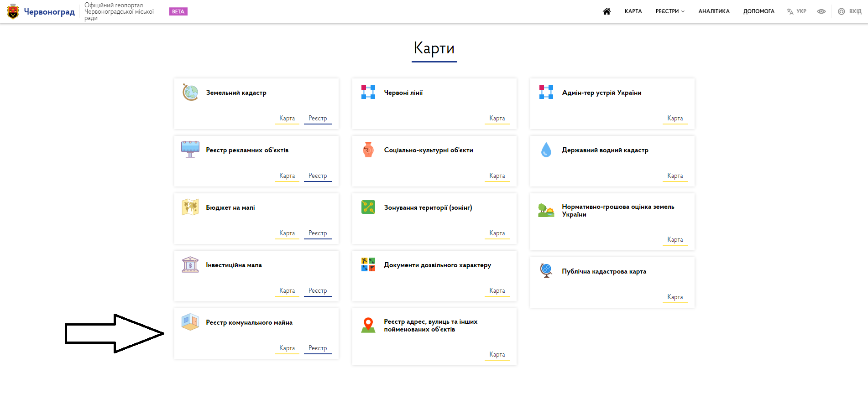Open Карта link for Нормативно-грошова оцінка земель
868x404 pixels.
point(675,240)
